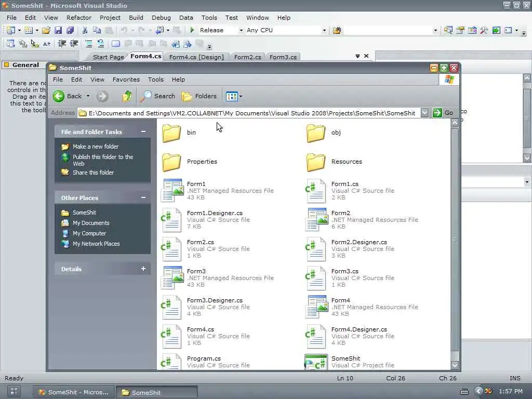This screenshot has height=399, width=532.
Task: Open the Back button history arrow
Action: pos(88,96)
